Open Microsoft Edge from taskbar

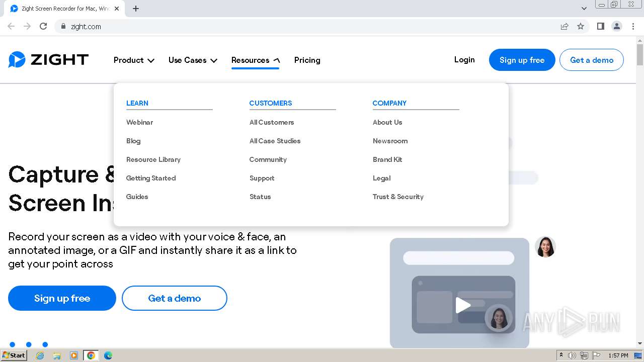pyautogui.click(x=108, y=355)
